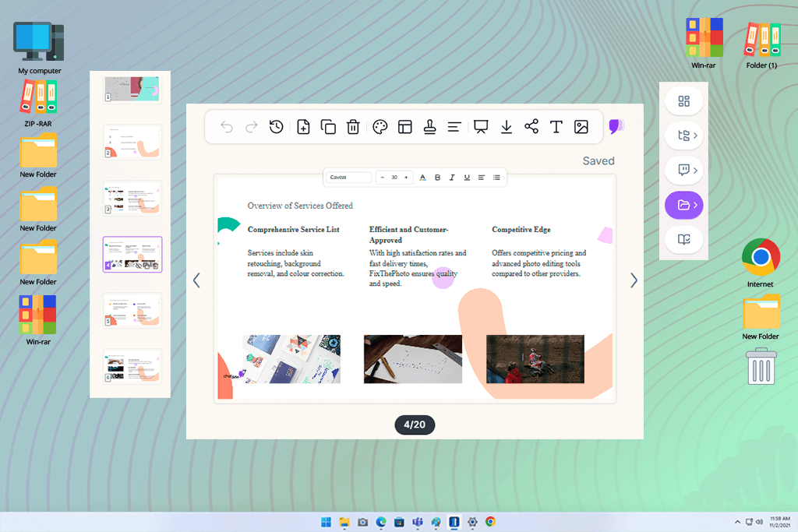
Task: Change the text color with A icon
Action: point(422,178)
